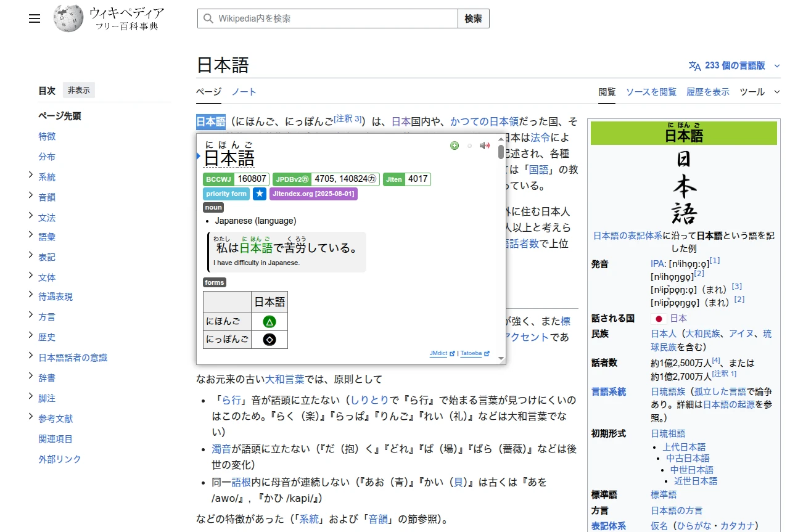Switch to the ノート tab
Screen dimensions: 790x532
(x=244, y=92)
